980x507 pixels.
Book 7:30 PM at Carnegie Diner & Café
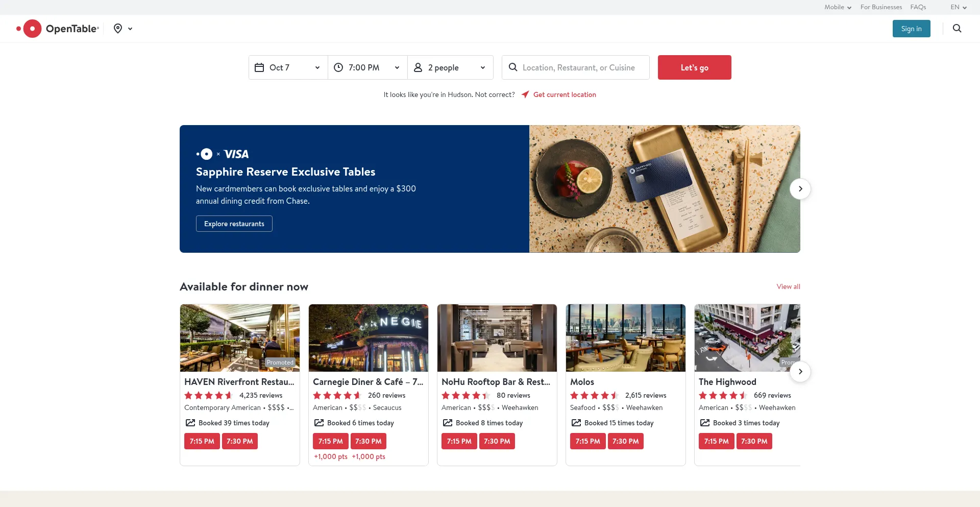tap(368, 441)
